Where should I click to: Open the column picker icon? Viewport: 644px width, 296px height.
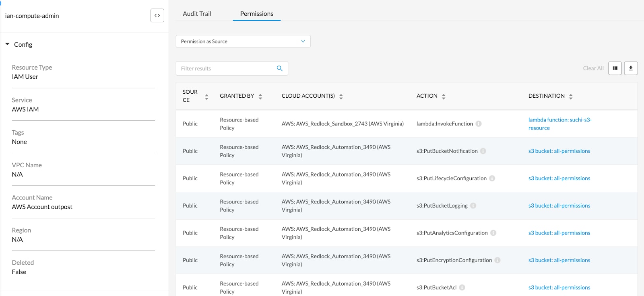click(615, 68)
